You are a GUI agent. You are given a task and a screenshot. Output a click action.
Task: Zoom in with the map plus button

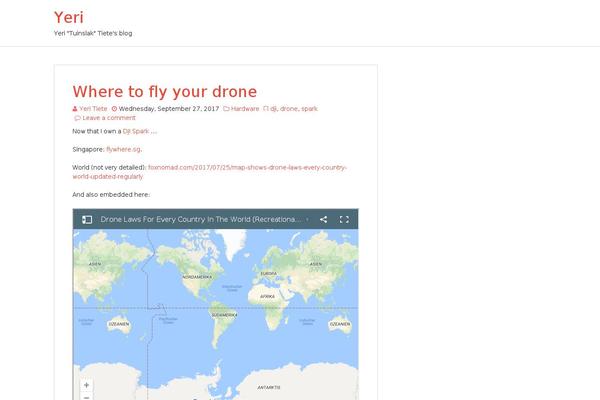pyautogui.click(x=86, y=385)
